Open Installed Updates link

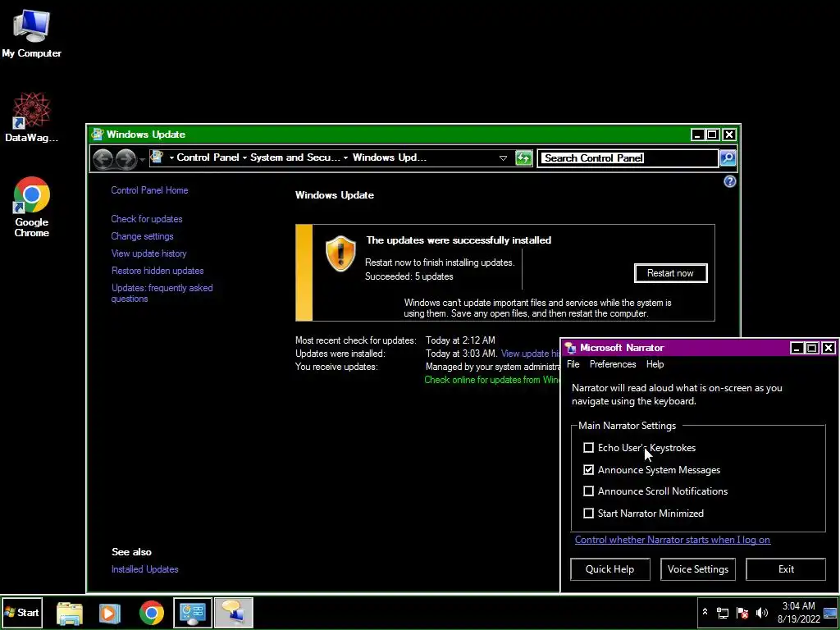tap(144, 569)
